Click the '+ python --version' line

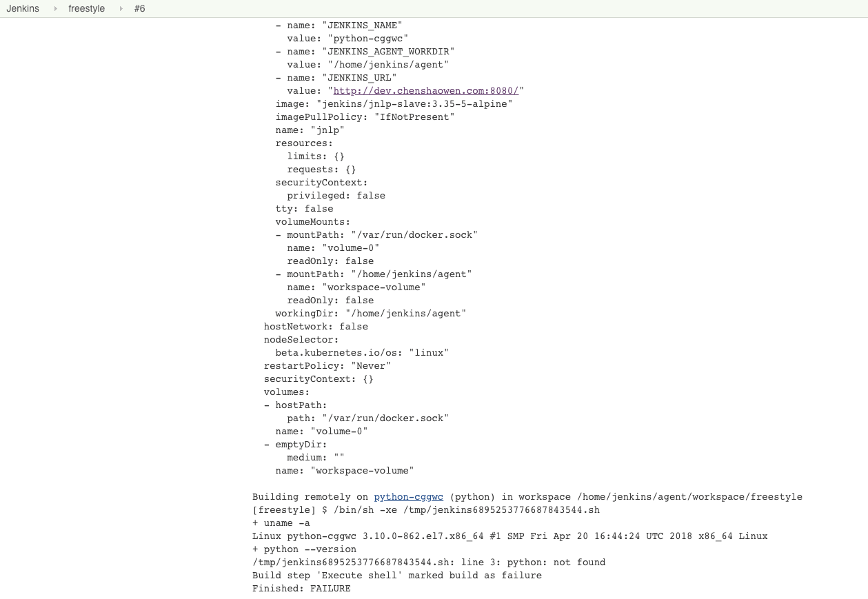point(304,549)
